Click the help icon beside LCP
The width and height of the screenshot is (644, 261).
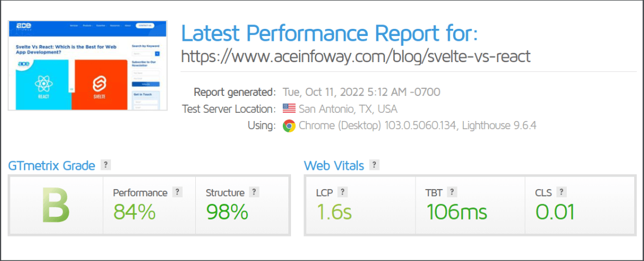tap(343, 192)
